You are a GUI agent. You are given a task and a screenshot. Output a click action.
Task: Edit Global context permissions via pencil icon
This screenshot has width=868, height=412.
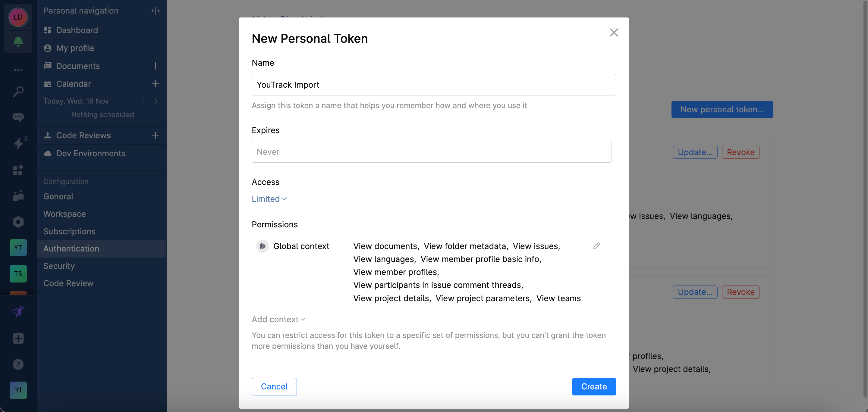tap(596, 246)
